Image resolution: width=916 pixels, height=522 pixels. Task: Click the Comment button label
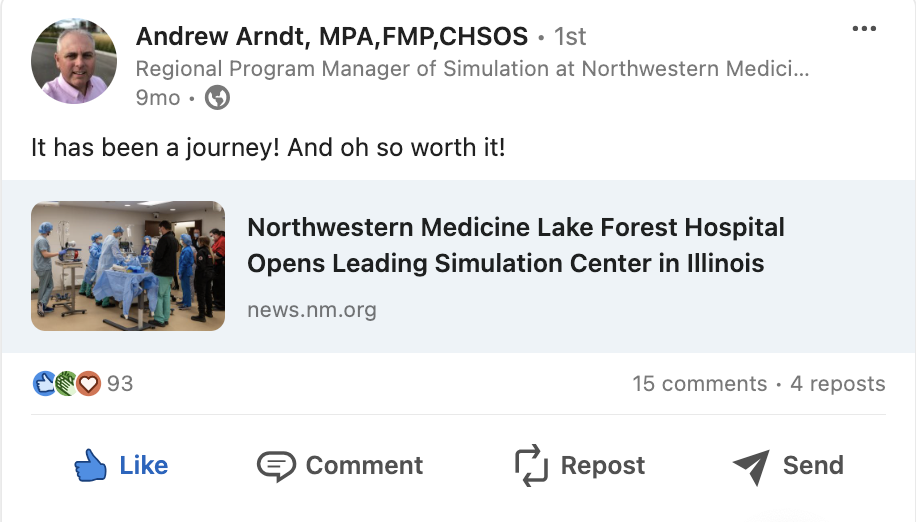click(x=365, y=465)
